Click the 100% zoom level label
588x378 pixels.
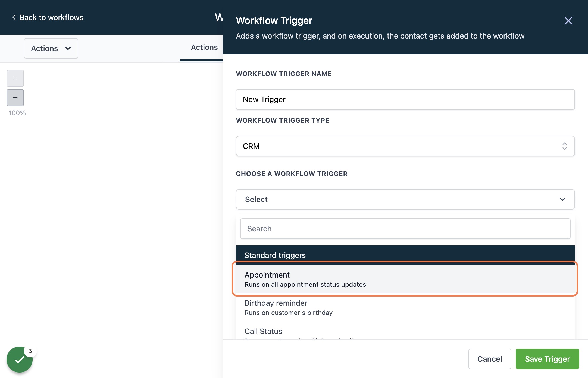pyautogui.click(x=17, y=113)
